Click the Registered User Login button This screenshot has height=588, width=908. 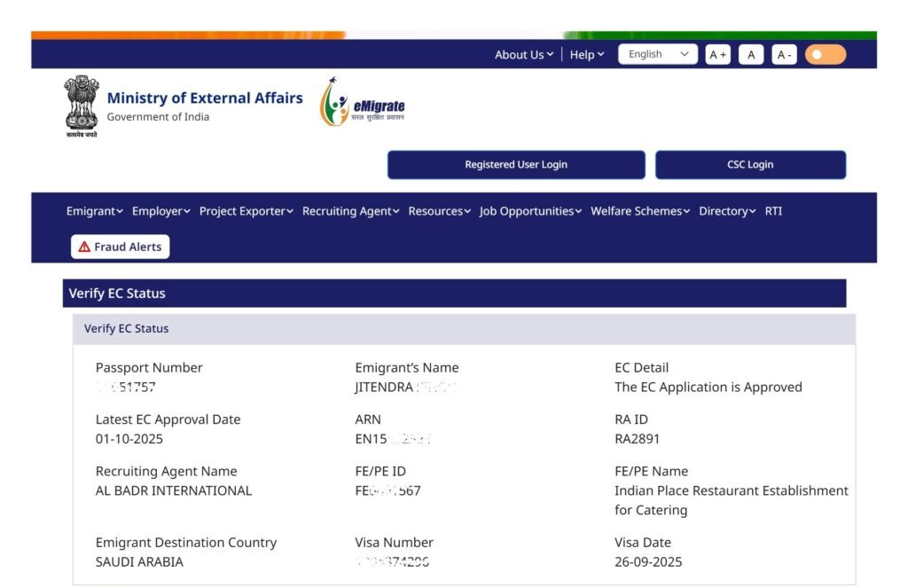click(x=516, y=165)
